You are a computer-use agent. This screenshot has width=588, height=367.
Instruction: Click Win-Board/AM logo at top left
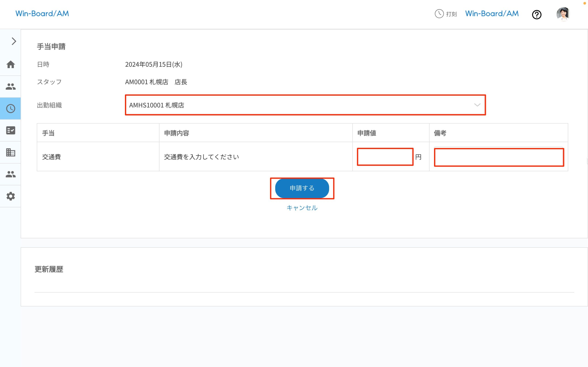(42, 14)
